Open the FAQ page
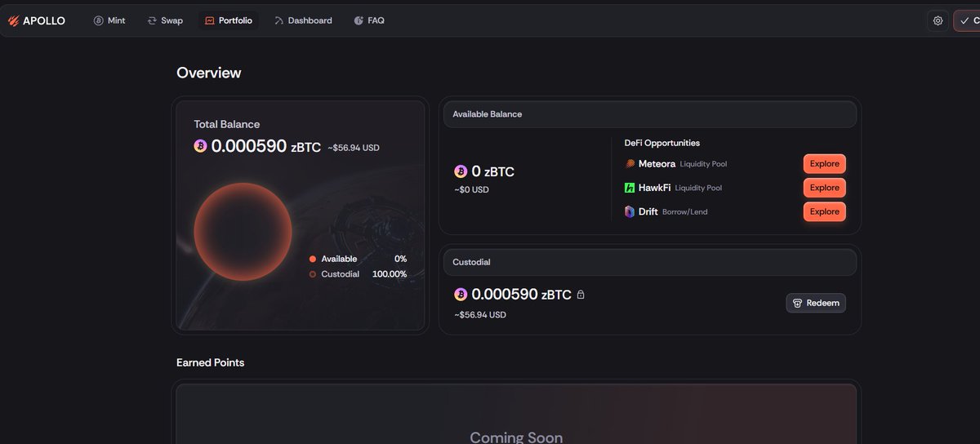The image size is (980, 444). click(369, 20)
